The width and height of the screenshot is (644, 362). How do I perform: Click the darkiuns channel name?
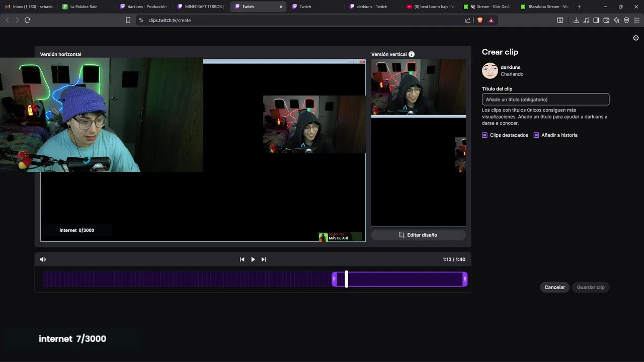click(510, 67)
